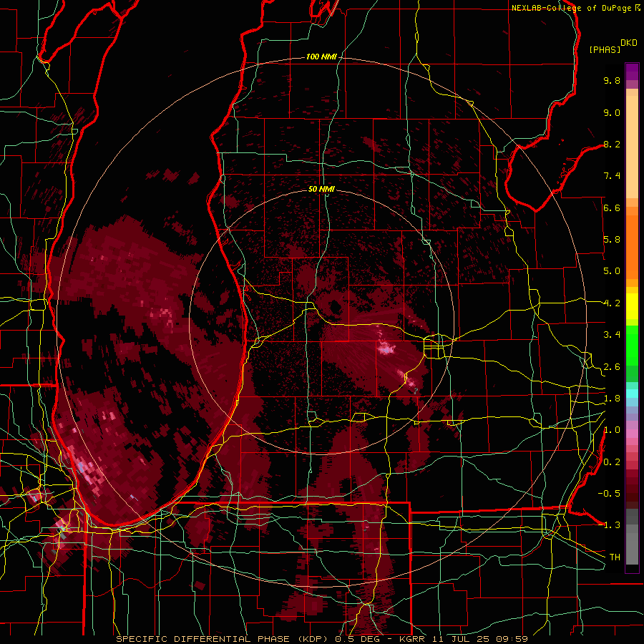Pick the purple band at the color bar top
644x644 pixels.
coord(632,72)
